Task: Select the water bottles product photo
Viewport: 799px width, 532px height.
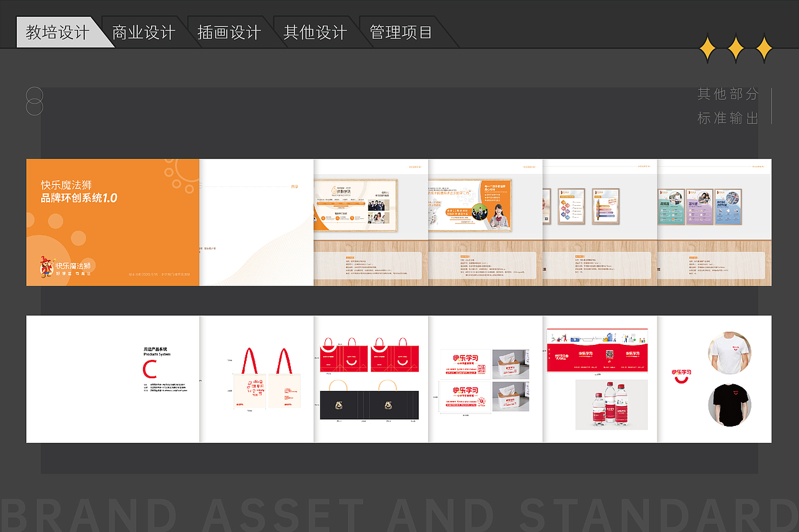Action: pyautogui.click(x=612, y=405)
